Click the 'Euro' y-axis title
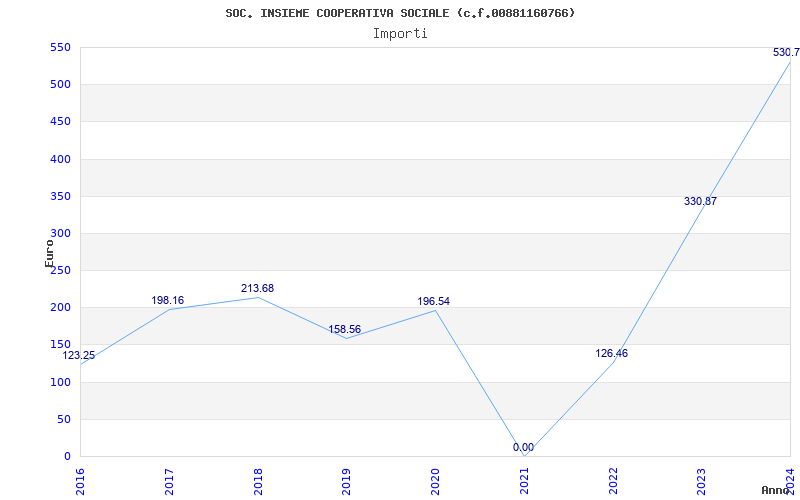The height and width of the screenshot is (500, 800). 49,254
